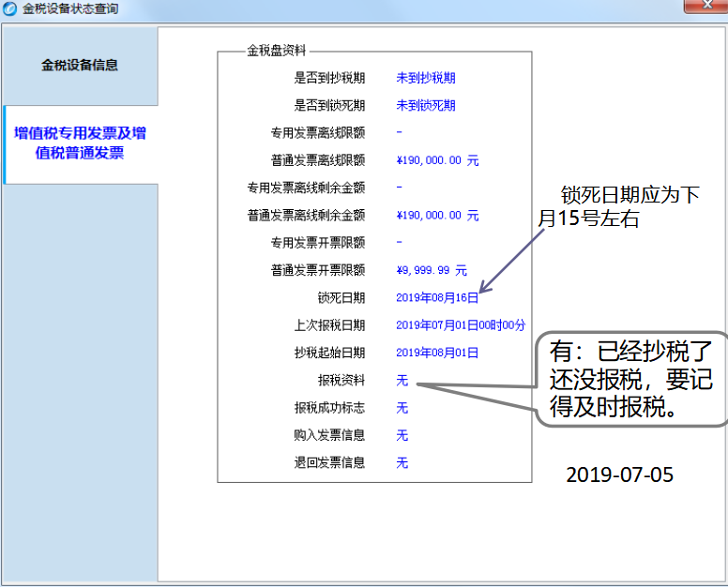Screen dimensions: 728x587
Task: Click the 退回发票信息 value 无
Action: click(402, 462)
